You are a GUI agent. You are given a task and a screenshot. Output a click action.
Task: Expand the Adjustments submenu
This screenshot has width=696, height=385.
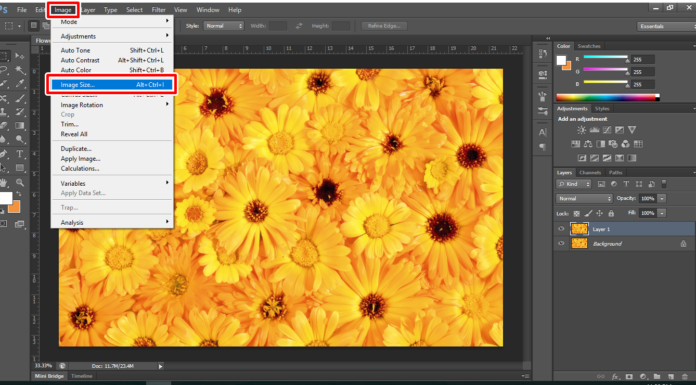(x=112, y=36)
